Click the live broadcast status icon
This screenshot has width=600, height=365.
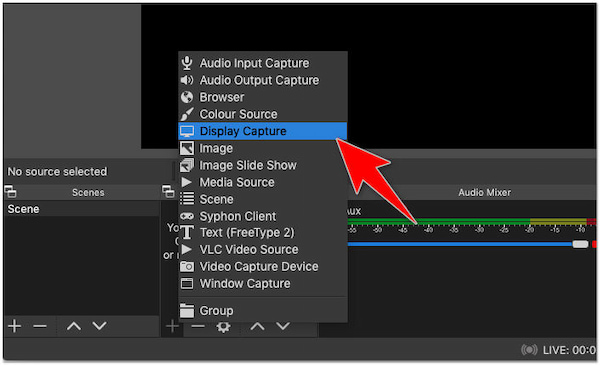click(x=529, y=350)
